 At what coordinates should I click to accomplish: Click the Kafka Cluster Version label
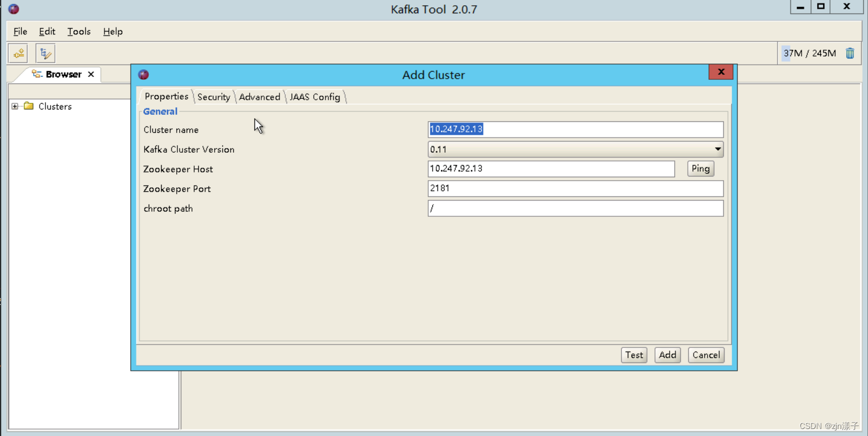[x=189, y=149]
